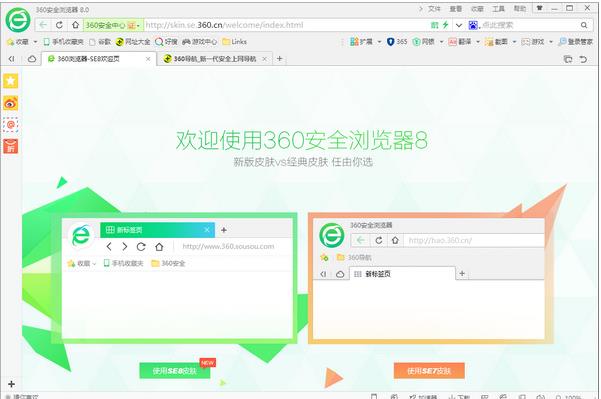This screenshot has height=399, width=601.
Task: Click the 新版皮肤vs经典皮肤 任由你选 subtitle
Action: coord(303,162)
